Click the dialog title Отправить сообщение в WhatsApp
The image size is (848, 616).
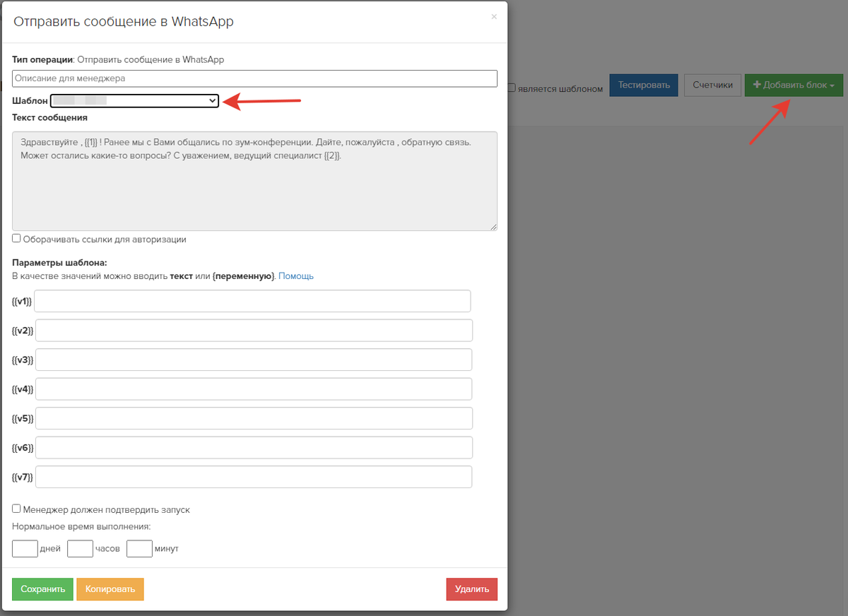click(124, 22)
